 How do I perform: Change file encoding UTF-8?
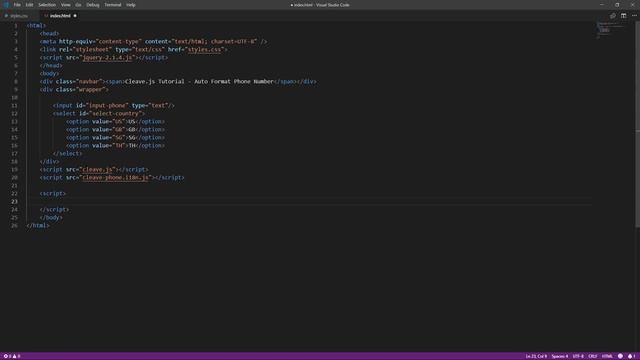click(578, 356)
